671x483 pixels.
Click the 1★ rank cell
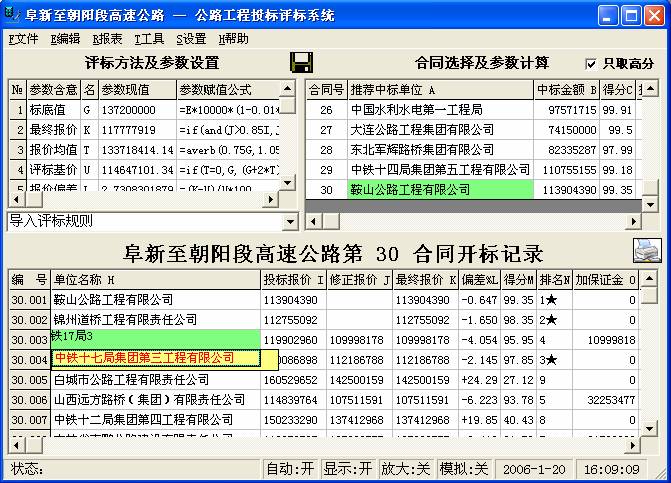(555, 300)
